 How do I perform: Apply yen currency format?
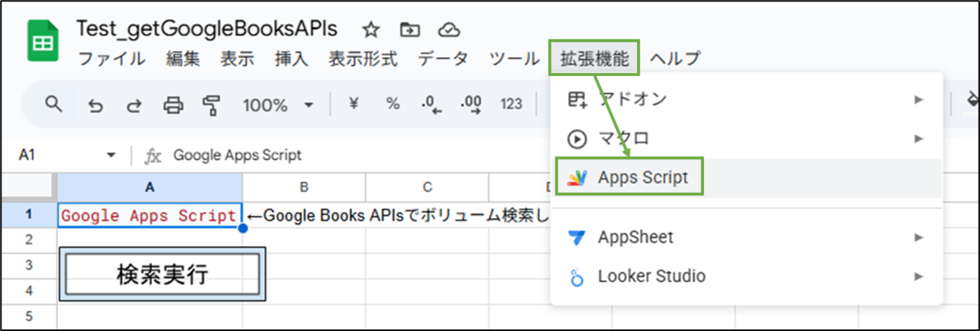click(x=354, y=104)
